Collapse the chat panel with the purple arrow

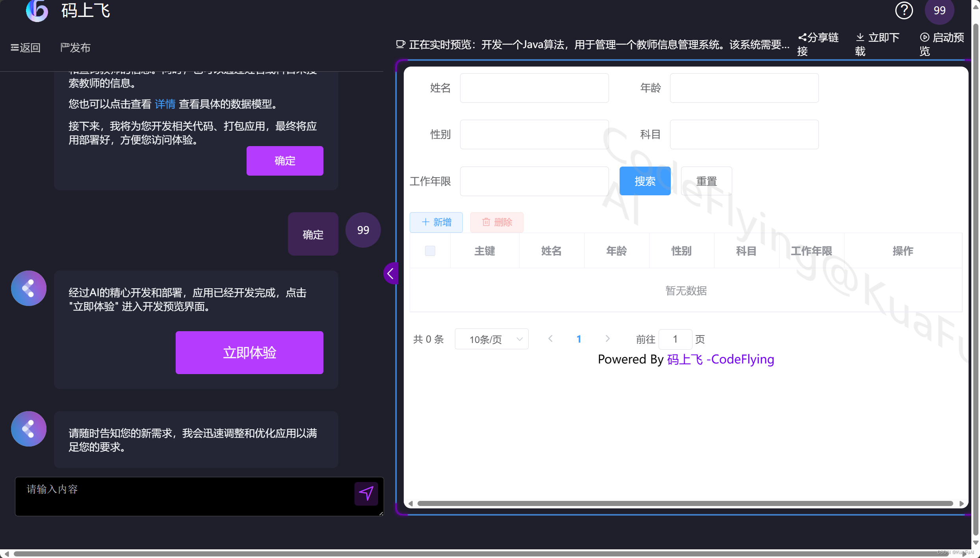390,273
